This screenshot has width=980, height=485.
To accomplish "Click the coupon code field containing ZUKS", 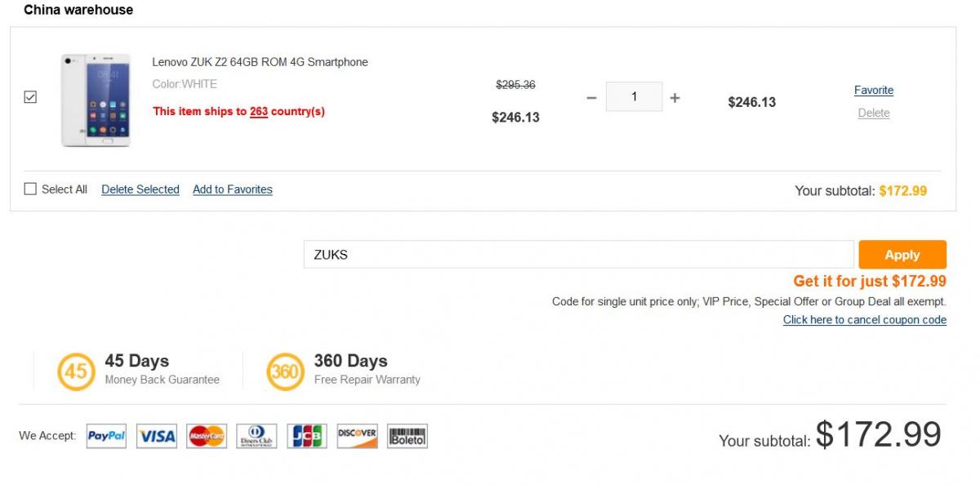I will [x=578, y=254].
